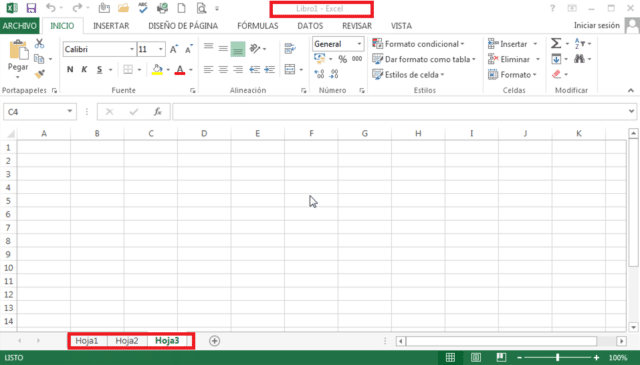Click the zoom slider handle
Viewport: 640px width, 365px height.
click(557, 357)
